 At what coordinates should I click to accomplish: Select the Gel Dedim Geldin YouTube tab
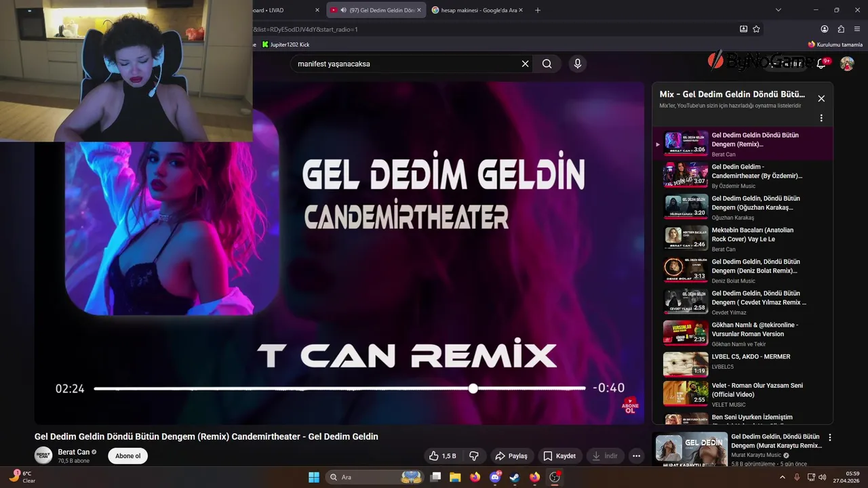click(x=376, y=10)
